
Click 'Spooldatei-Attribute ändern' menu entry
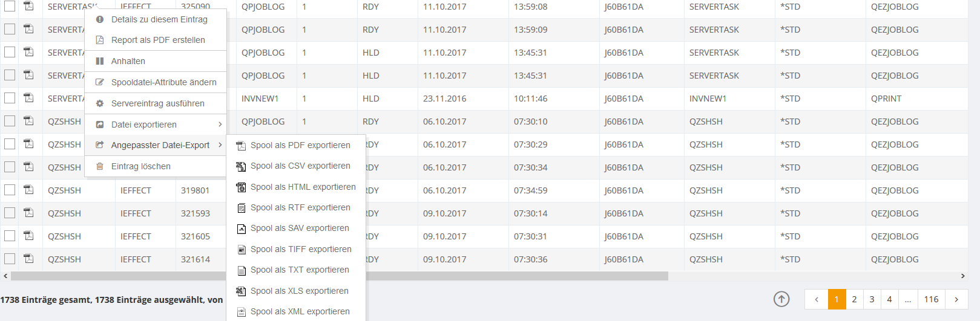(163, 82)
